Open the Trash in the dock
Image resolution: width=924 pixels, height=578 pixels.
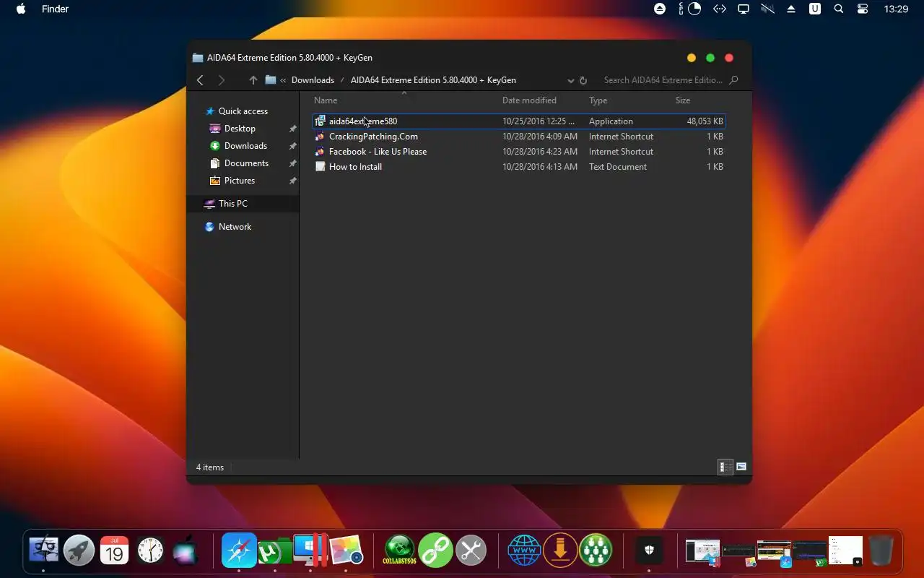click(x=881, y=551)
